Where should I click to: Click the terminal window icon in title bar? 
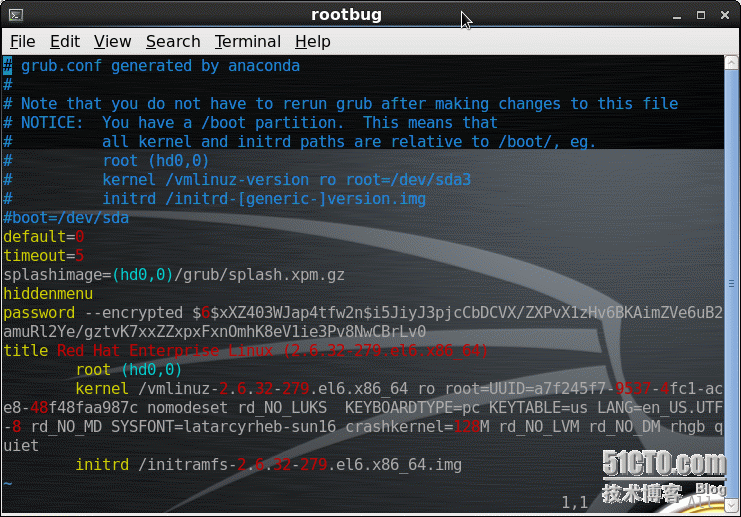15,15
